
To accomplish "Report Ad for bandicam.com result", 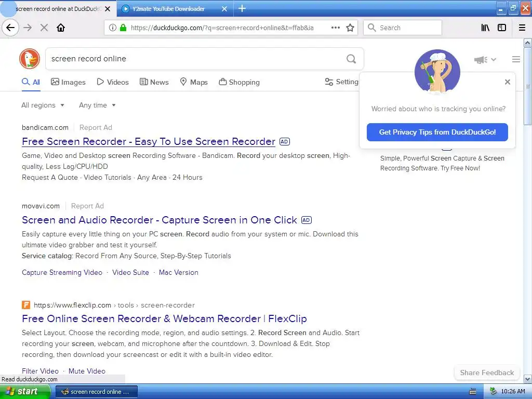I will [x=96, y=128].
